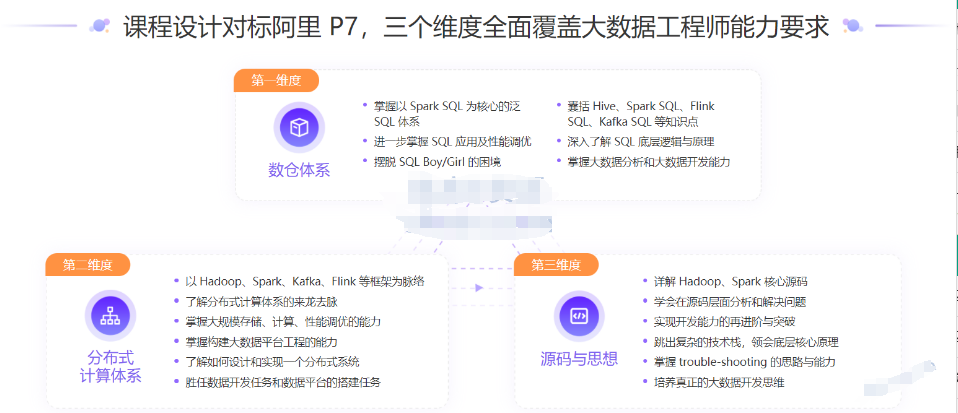Click the 源码与思想 heading text

tap(579, 357)
